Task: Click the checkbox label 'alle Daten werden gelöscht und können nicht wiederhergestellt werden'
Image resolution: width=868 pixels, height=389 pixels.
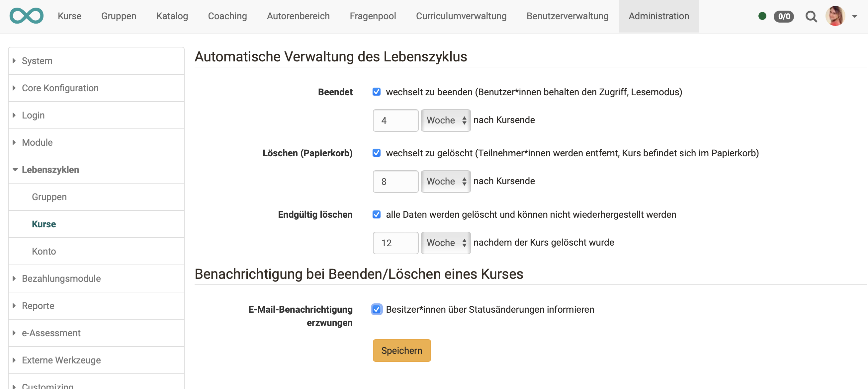Action: click(531, 214)
